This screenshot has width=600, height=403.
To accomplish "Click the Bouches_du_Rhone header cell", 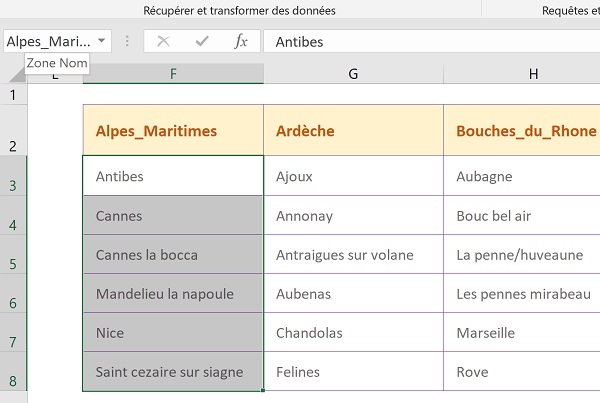I will point(522,130).
